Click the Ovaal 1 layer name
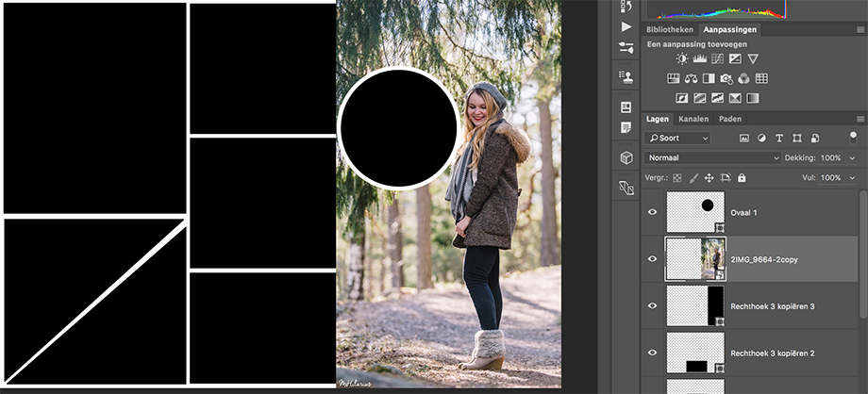 tap(743, 212)
